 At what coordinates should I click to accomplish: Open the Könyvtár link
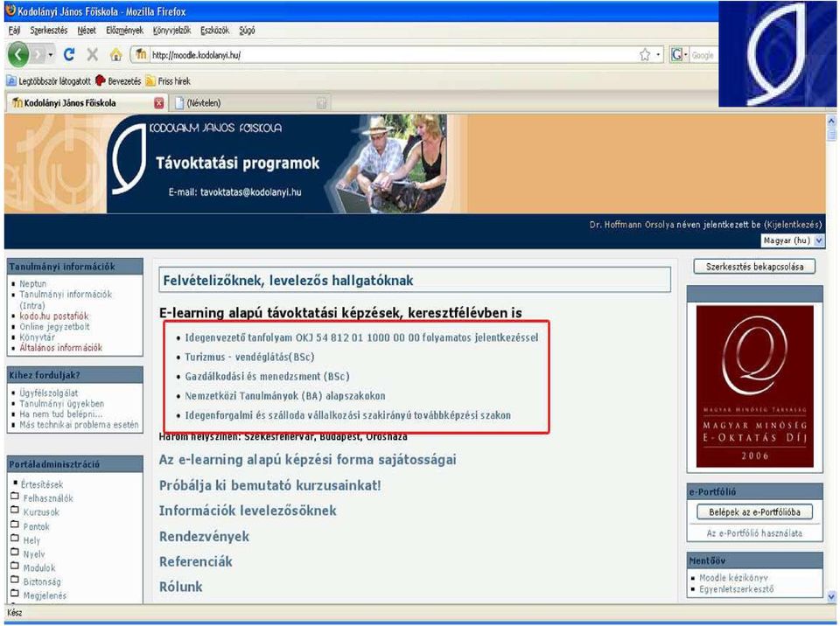(x=37, y=337)
